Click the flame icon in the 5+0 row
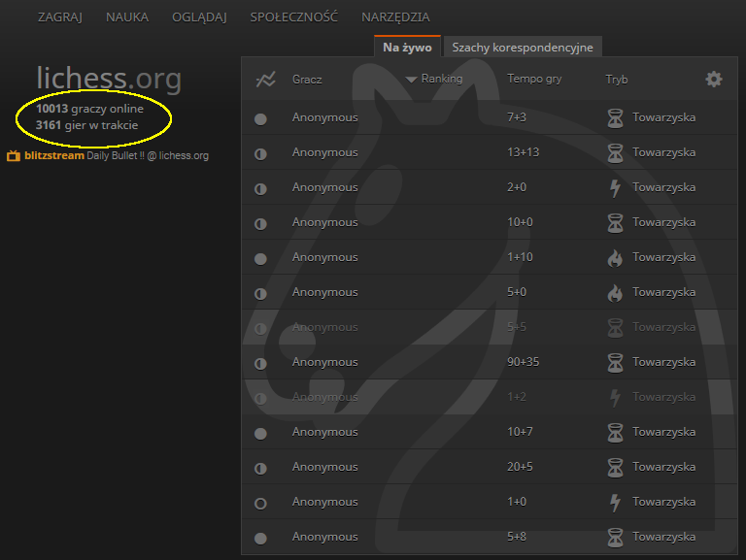This screenshot has width=746, height=560. point(615,293)
